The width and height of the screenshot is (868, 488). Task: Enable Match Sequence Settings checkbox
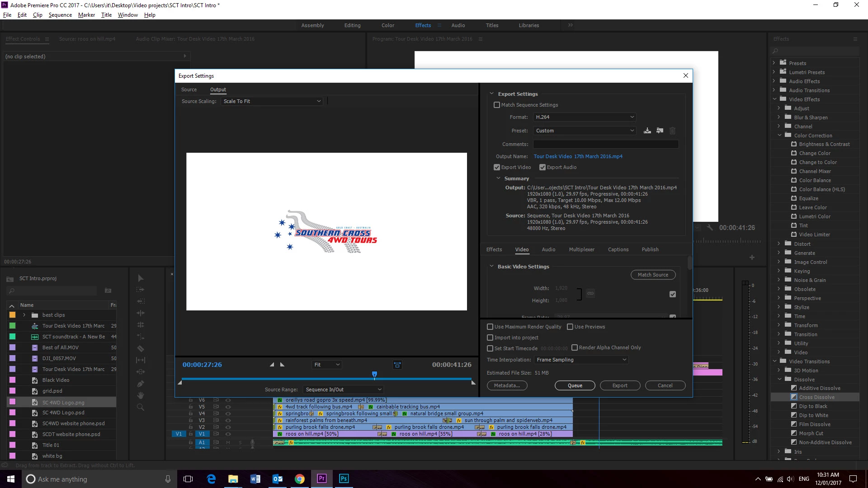pos(497,105)
